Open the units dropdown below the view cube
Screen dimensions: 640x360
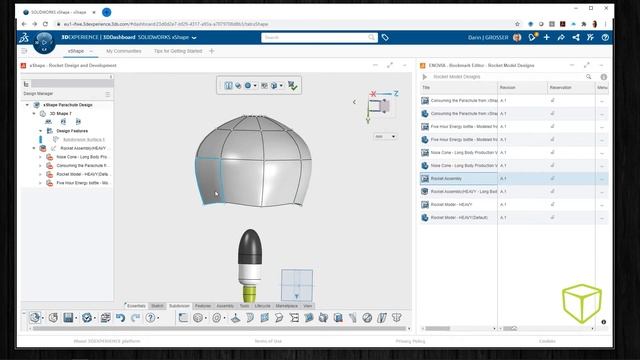tap(385, 136)
